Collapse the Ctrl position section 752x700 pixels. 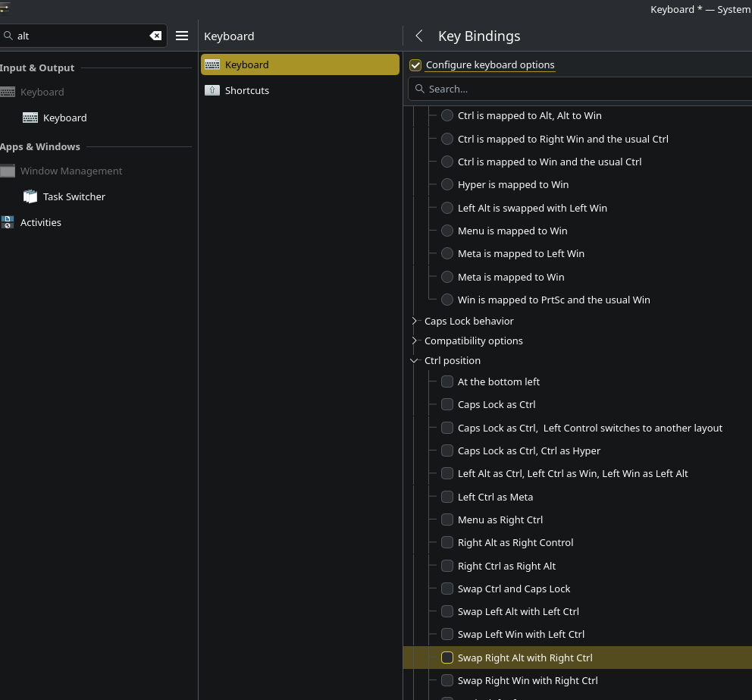coord(415,361)
